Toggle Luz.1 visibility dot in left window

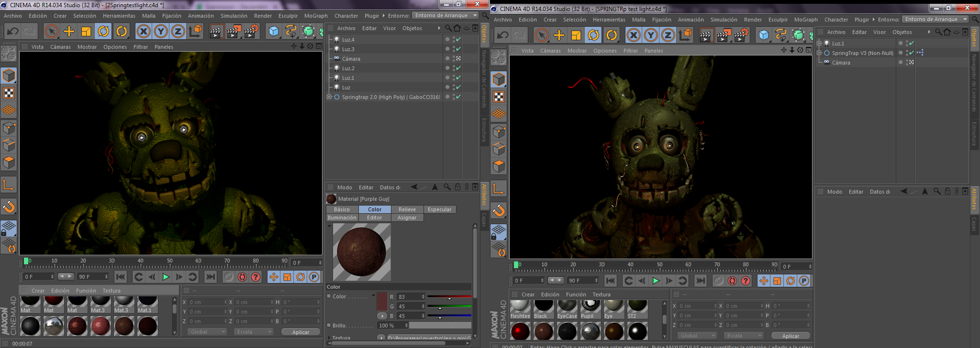(447, 77)
